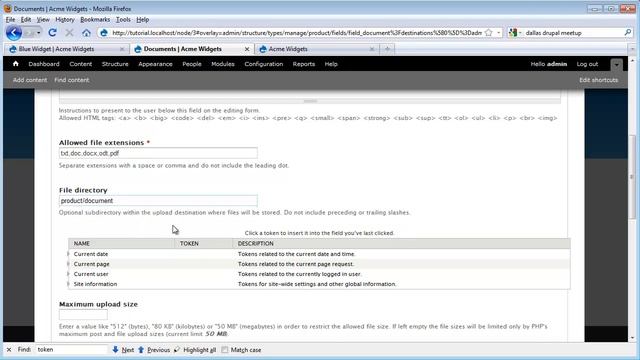Viewport: 640px width, 360px height.
Task: Close the Blue Widget tab
Action: click(122, 49)
